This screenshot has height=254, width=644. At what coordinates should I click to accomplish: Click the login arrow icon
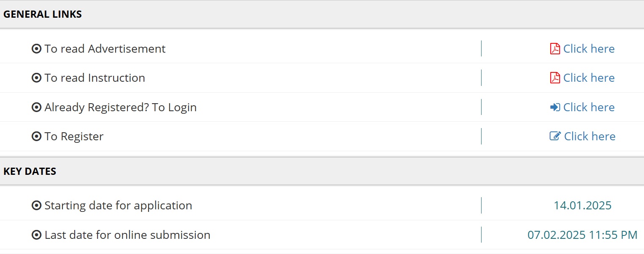pyautogui.click(x=555, y=107)
